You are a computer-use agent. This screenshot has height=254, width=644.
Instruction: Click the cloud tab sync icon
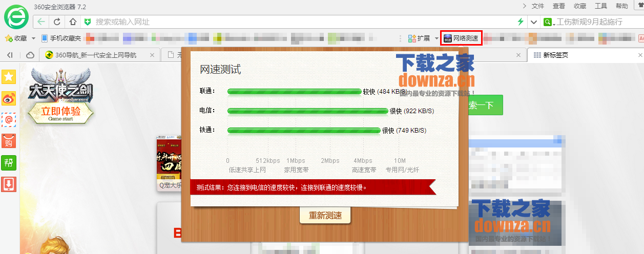(x=30, y=55)
